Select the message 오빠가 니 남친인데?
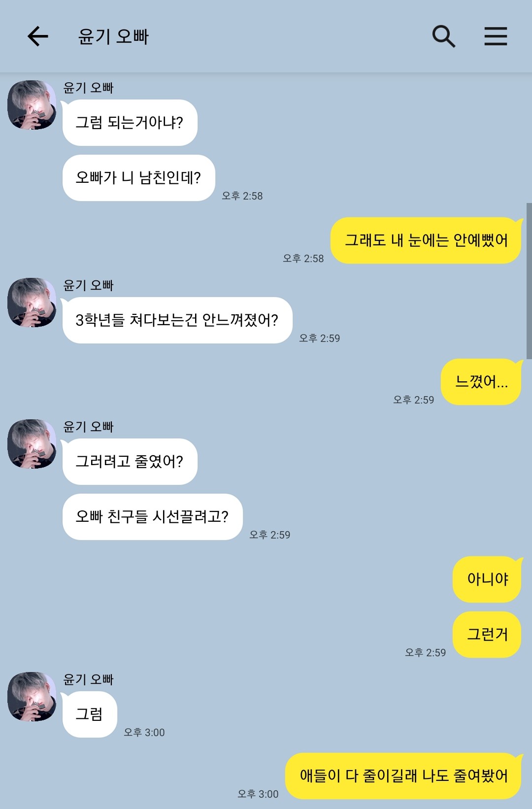Viewport: 532px width, 809px height. click(139, 178)
